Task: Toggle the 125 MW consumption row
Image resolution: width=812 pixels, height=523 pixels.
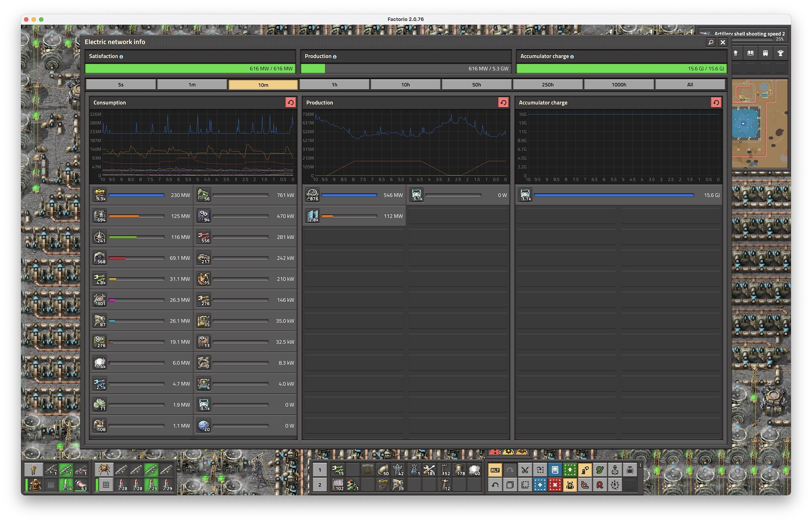Action: [141, 216]
